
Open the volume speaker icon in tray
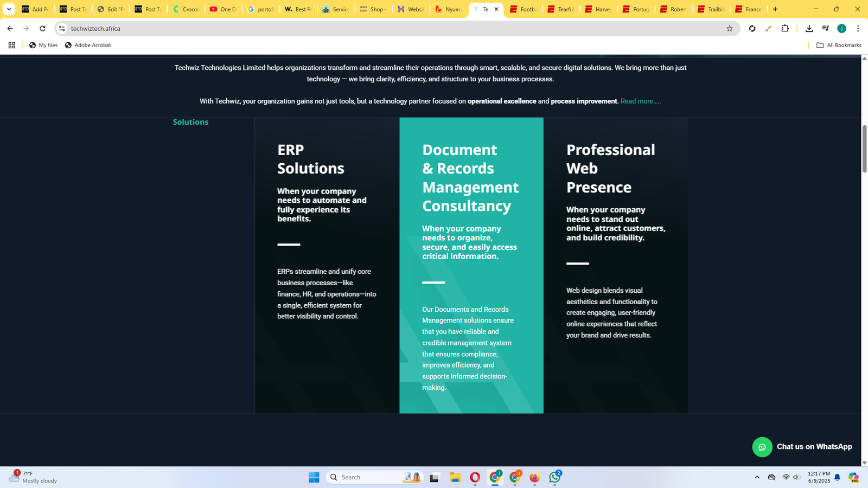pos(796,477)
